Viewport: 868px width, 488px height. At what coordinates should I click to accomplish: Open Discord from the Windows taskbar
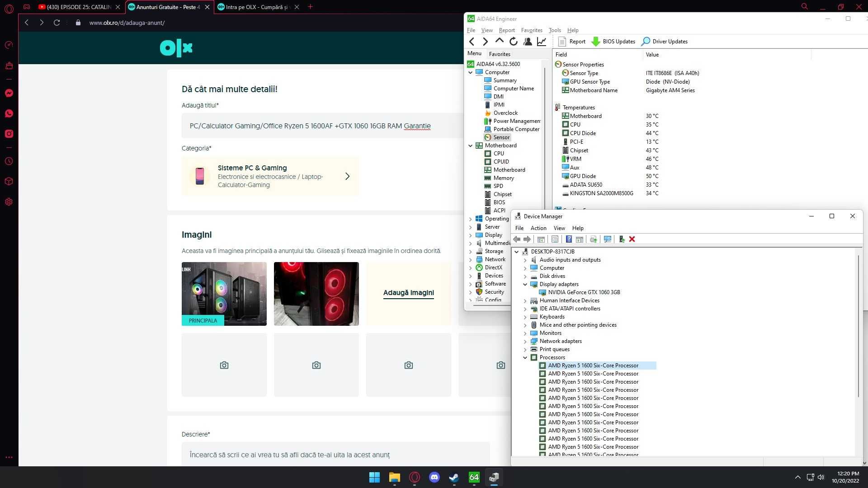click(434, 477)
